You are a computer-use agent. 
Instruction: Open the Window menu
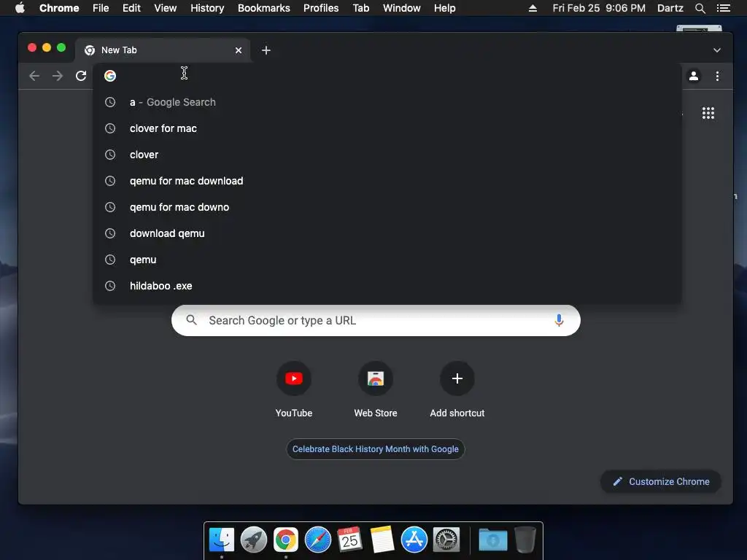point(402,8)
